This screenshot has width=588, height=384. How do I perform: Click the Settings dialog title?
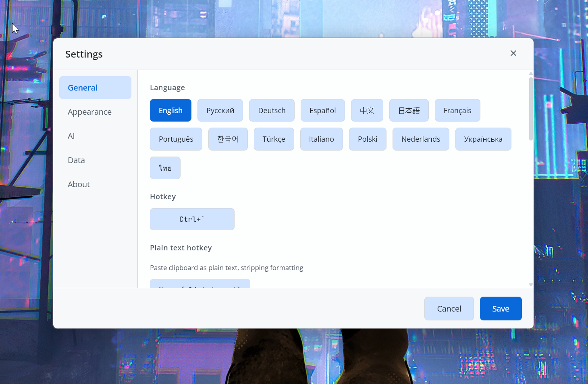pos(84,54)
